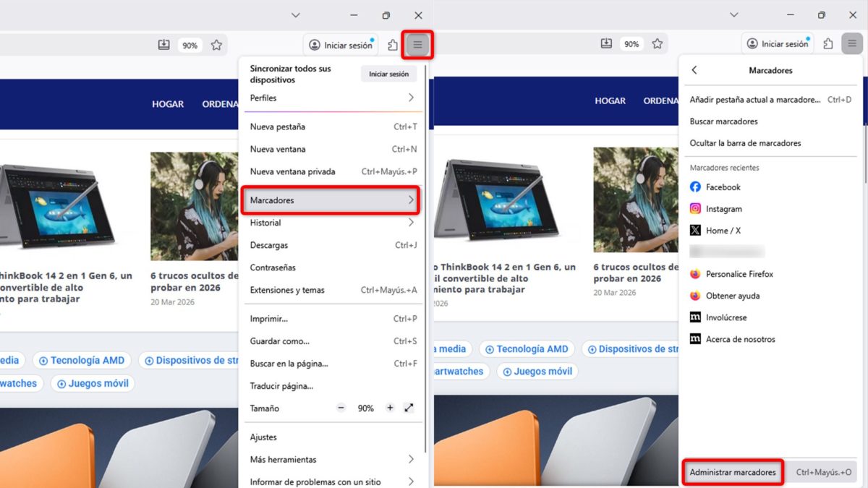Select Buscar marcadores
The image size is (868, 488).
tap(770, 121)
